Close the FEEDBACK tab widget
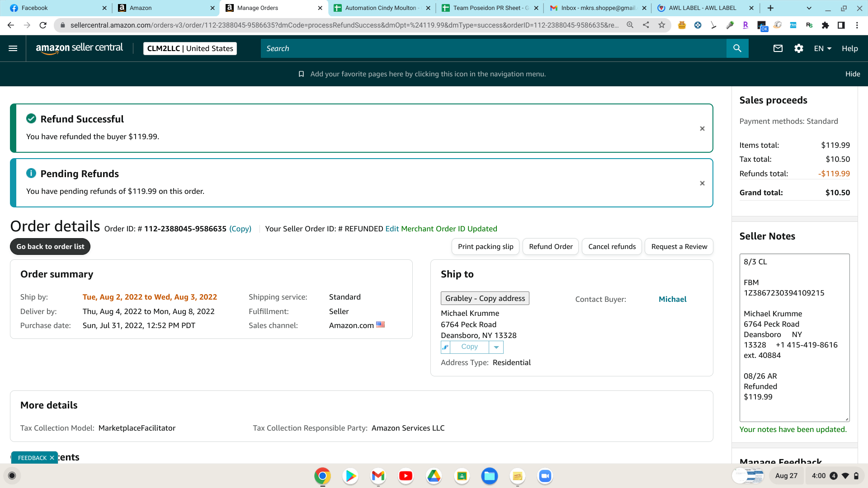The height and width of the screenshot is (488, 868). tap(52, 458)
